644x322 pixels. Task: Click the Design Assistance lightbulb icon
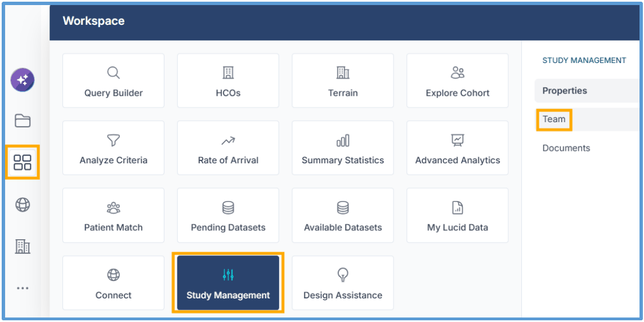point(343,274)
